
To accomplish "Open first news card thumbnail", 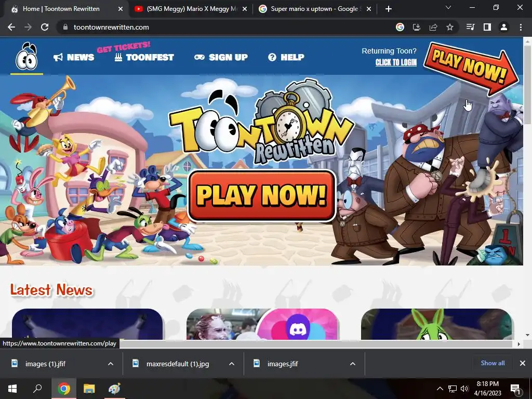I will coord(87,324).
